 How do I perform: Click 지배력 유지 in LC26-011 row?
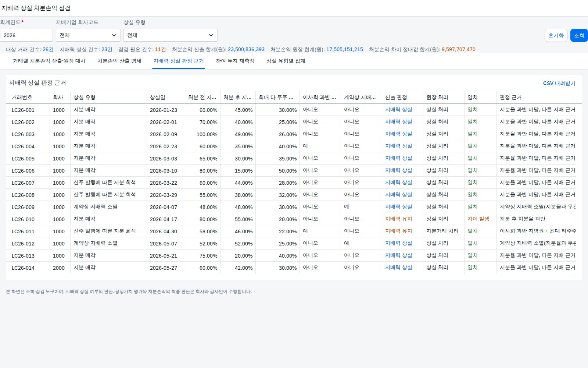click(398, 231)
